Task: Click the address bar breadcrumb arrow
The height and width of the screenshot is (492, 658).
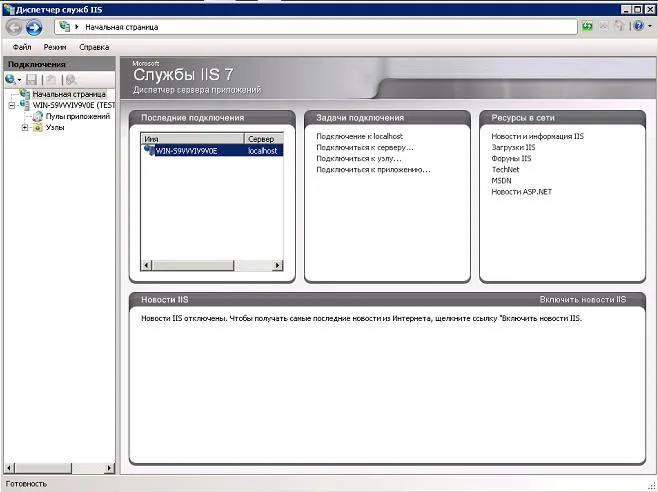Action: (77, 27)
